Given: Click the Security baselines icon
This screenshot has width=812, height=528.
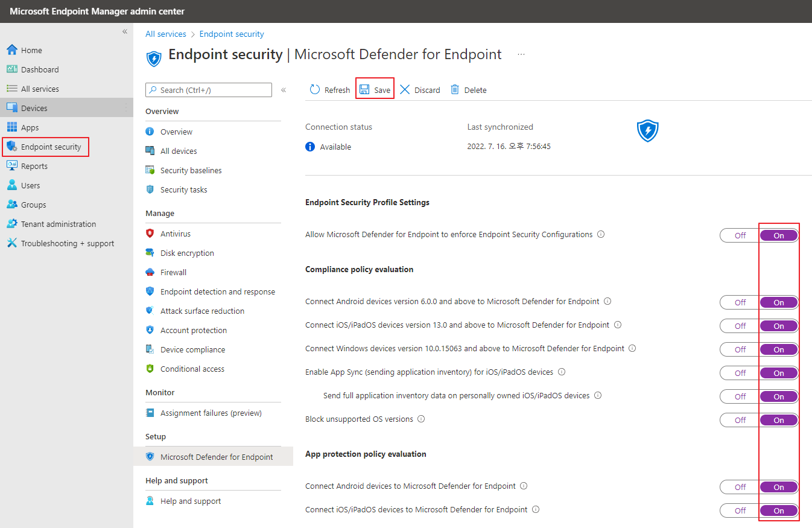Looking at the screenshot, I should [150, 170].
